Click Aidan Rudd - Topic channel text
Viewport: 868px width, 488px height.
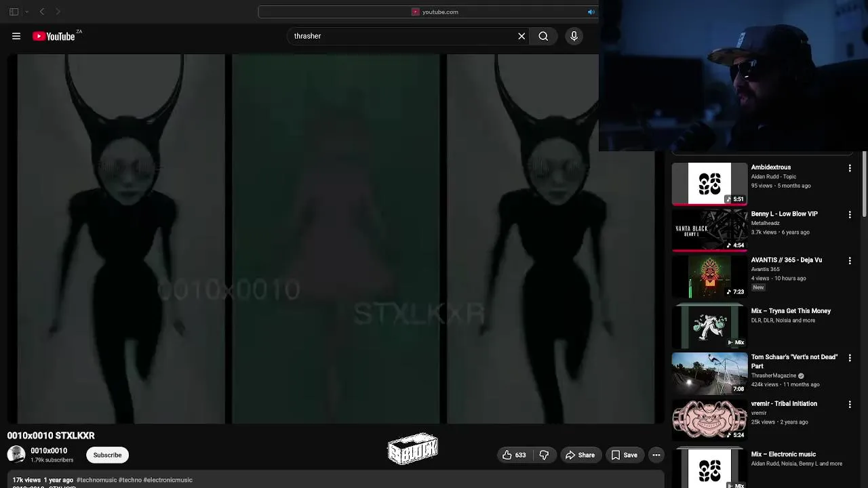tap(774, 177)
